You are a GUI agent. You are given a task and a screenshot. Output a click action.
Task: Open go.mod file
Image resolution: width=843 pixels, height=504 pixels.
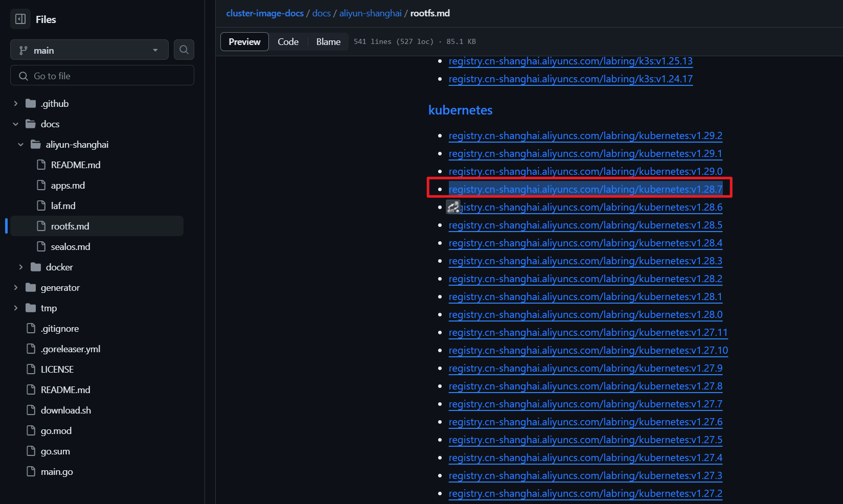coord(56,431)
